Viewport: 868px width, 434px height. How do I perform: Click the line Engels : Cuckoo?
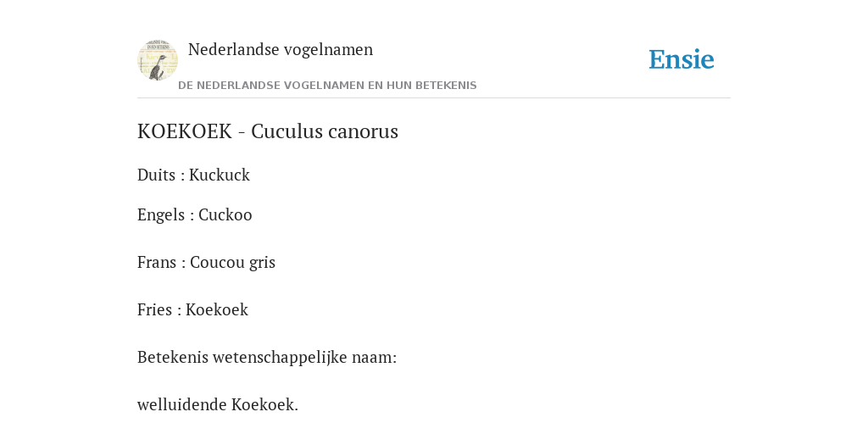click(195, 214)
